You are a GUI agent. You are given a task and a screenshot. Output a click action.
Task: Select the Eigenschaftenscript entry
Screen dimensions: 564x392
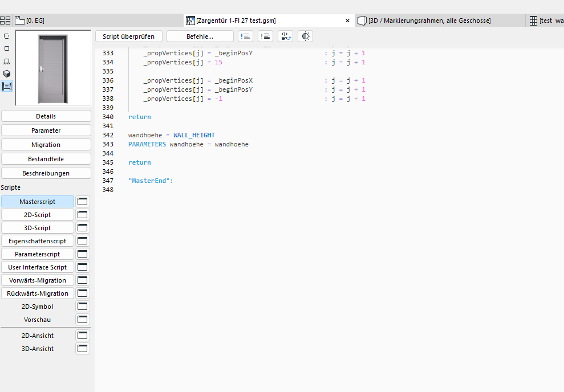point(38,241)
